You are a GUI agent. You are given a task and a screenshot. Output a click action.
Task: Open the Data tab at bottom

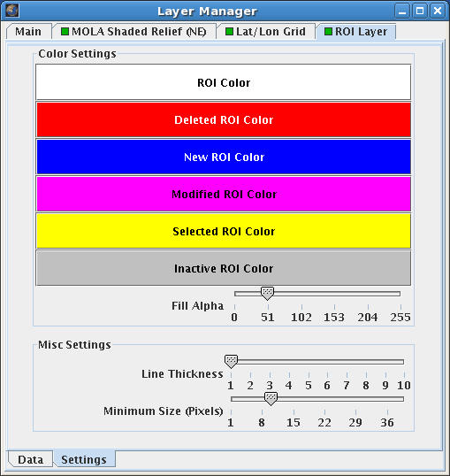click(30, 459)
